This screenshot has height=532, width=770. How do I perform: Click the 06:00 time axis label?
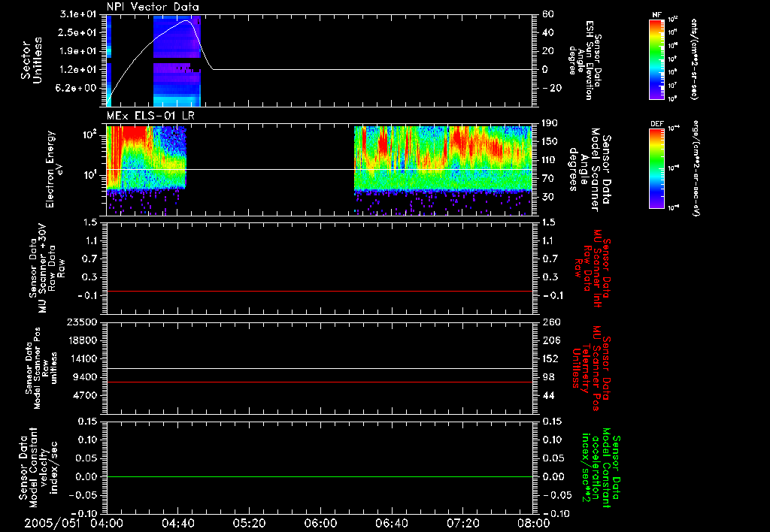(320, 523)
